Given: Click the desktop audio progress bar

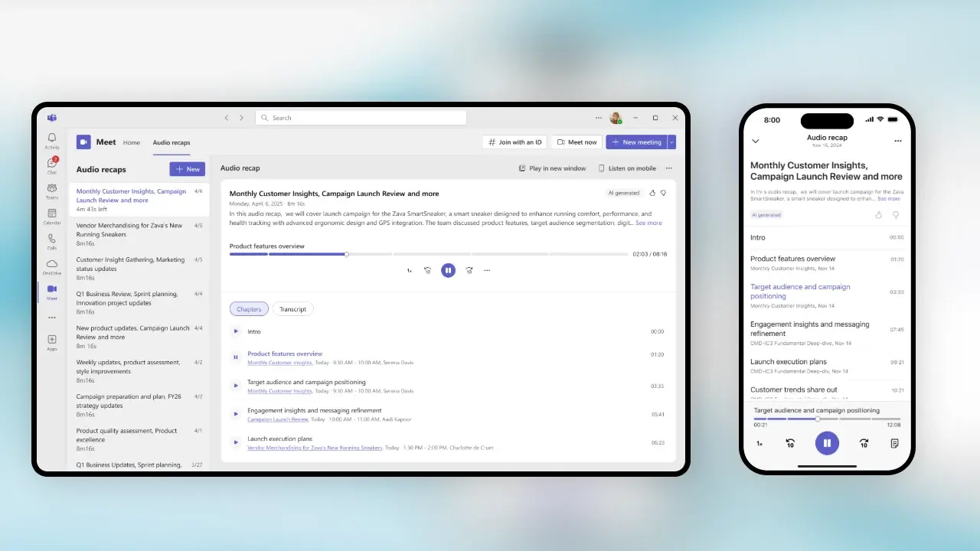Looking at the screenshot, I should (429, 254).
